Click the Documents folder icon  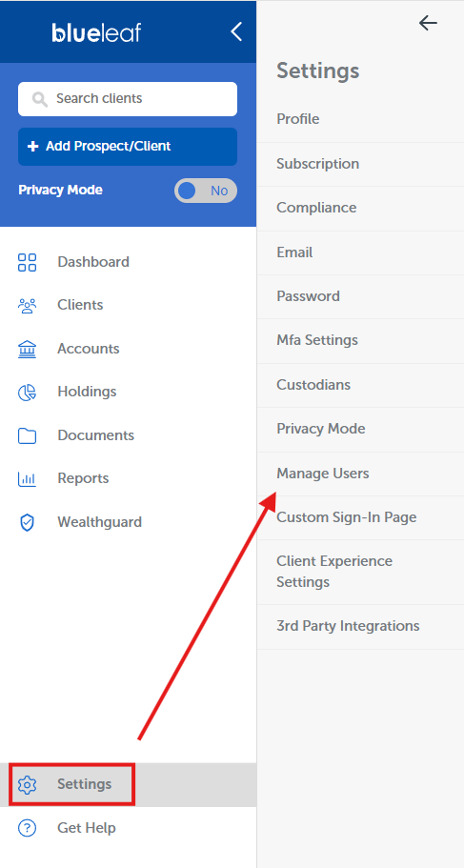click(x=27, y=436)
